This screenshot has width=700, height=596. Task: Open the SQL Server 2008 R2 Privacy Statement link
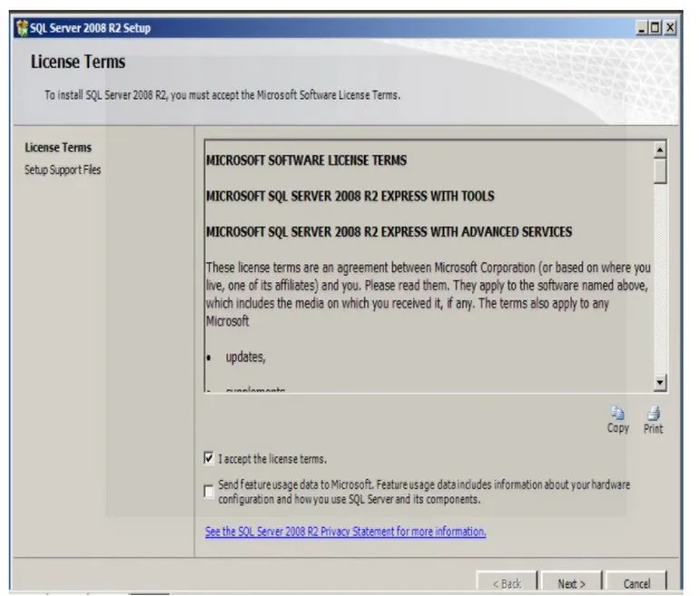click(346, 532)
